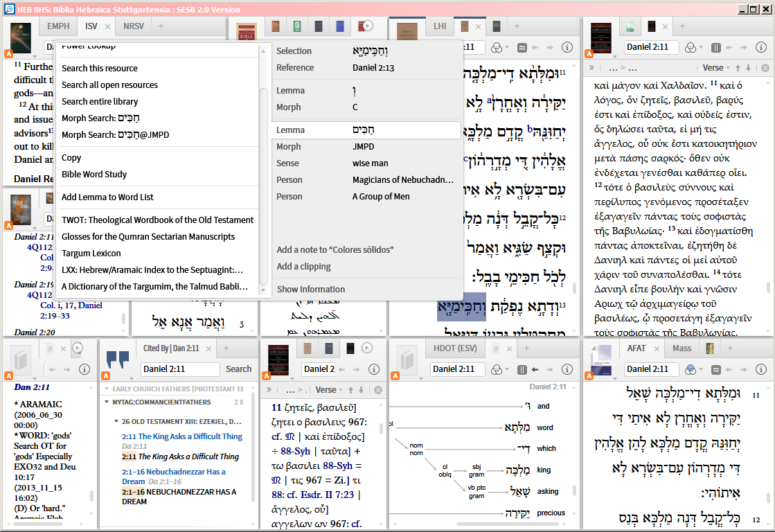
Task: Open the Verse dropdown in the Greek panel
Action: click(715, 68)
